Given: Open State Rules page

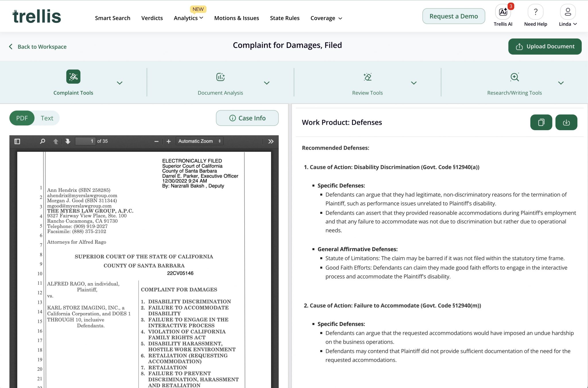Looking at the screenshot, I should pyautogui.click(x=285, y=18).
